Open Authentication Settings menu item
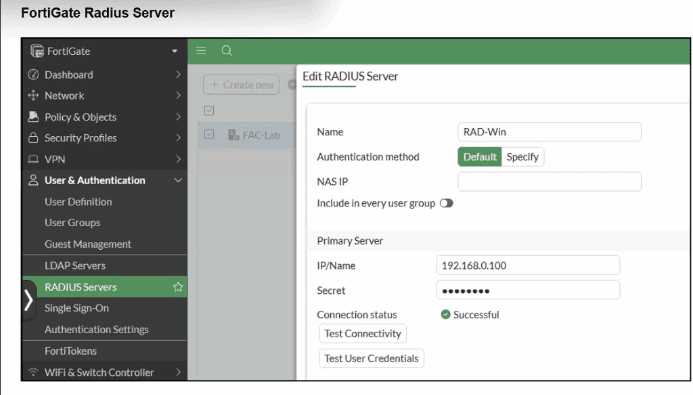Viewport: 693px width, 395px height. pos(96,330)
